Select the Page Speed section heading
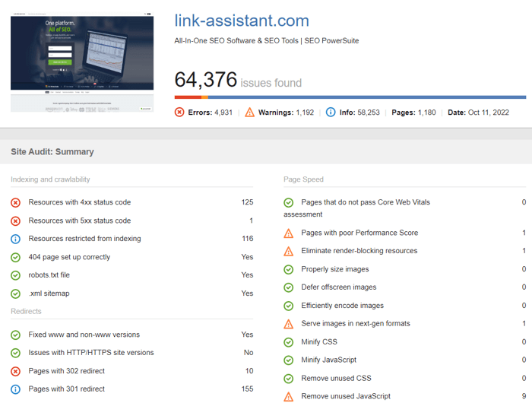 tap(303, 179)
